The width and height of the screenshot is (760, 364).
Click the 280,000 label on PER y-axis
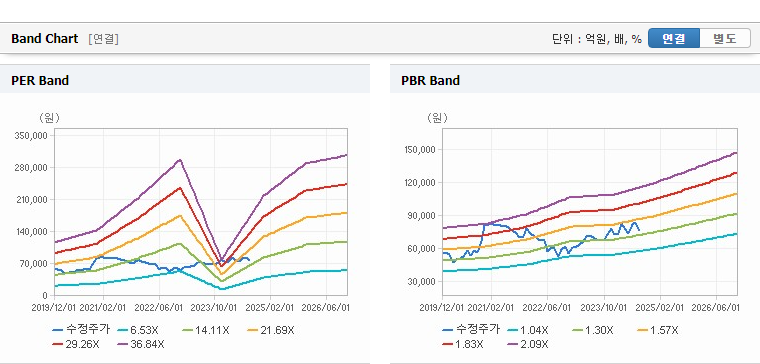(x=32, y=168)
